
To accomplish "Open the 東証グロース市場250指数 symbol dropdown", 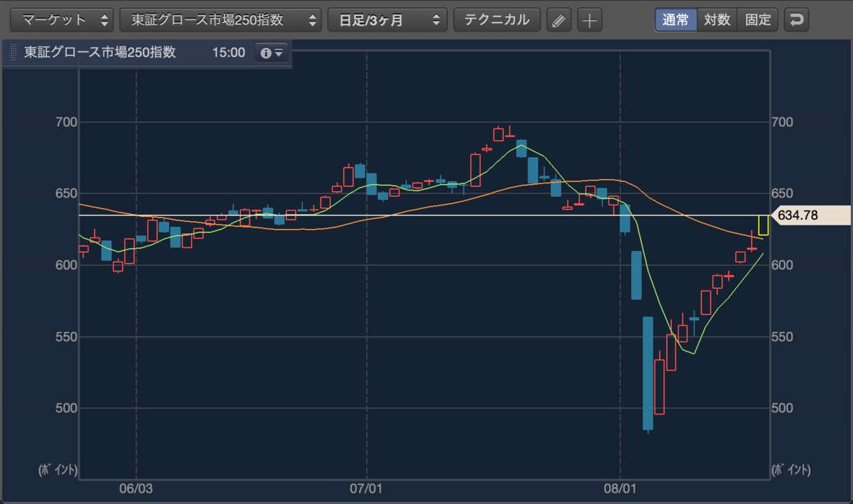I will (x=220, y=20).
